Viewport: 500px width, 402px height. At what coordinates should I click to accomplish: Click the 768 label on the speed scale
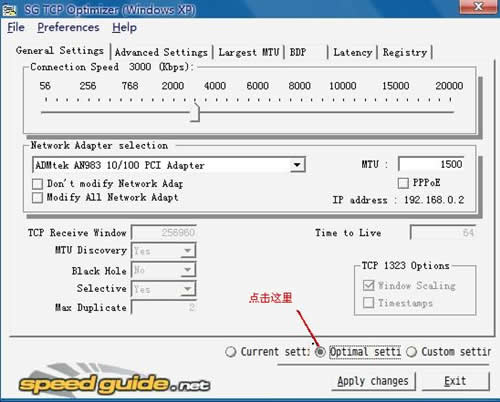point(130,86)
